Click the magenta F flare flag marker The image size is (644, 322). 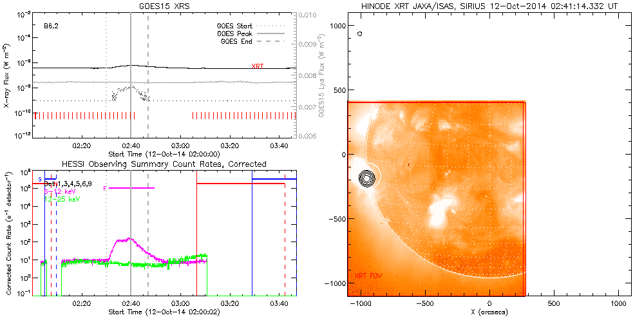[x=104, y=188]
